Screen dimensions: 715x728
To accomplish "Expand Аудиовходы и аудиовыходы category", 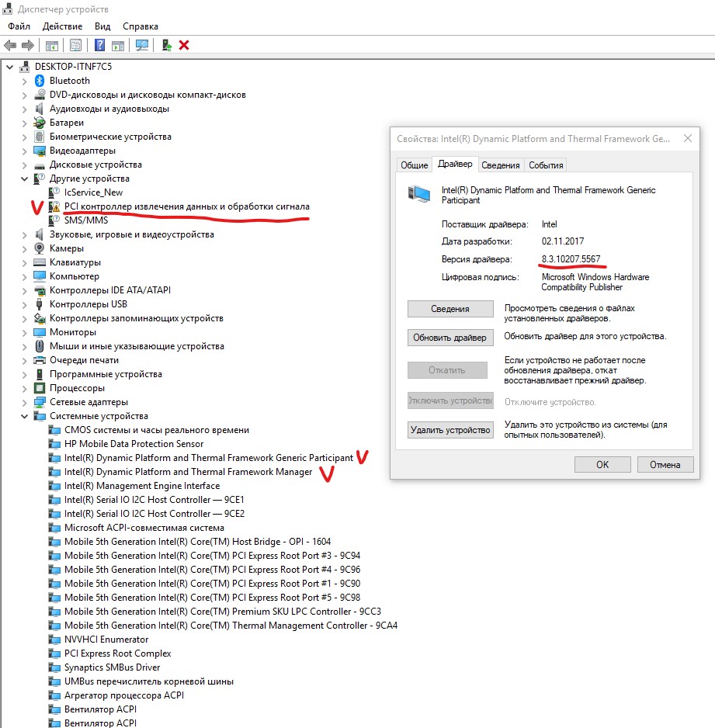I will 25,109.
